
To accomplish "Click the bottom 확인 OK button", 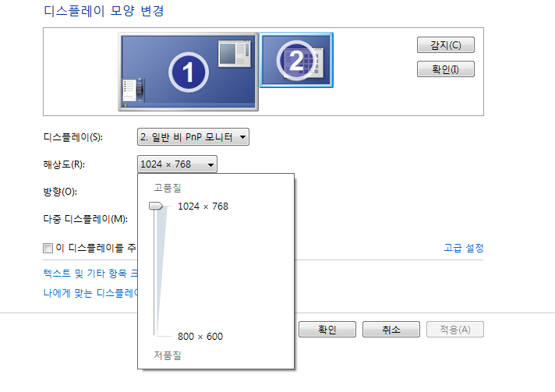I will click(x=327, y=330).
